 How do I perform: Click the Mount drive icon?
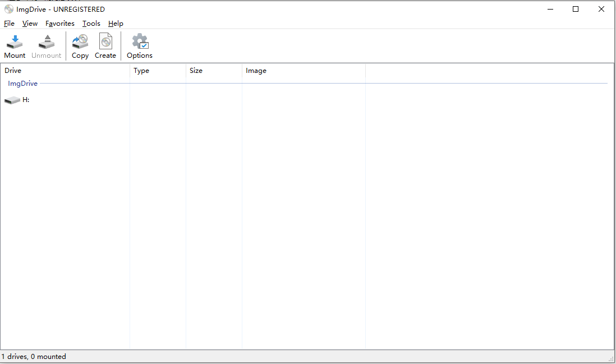(x=15, y=42)
